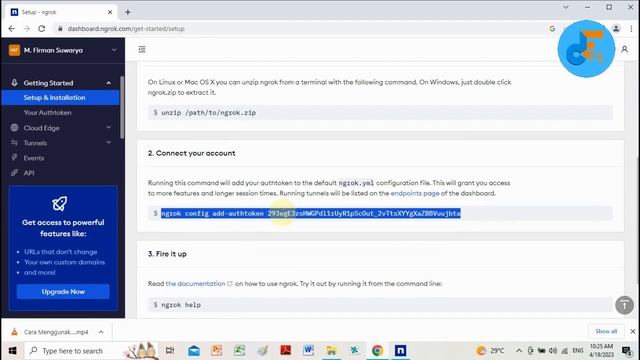Open Excel from the taskbar
This screenshot has width=640, height=360.
click(239, 350)
